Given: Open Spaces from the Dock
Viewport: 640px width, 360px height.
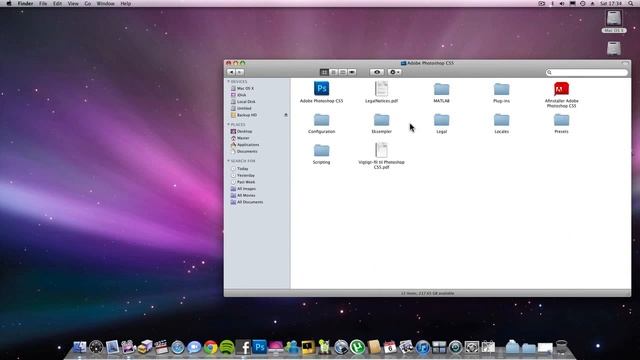Looking at the screenshot, I should pos(439,347).
